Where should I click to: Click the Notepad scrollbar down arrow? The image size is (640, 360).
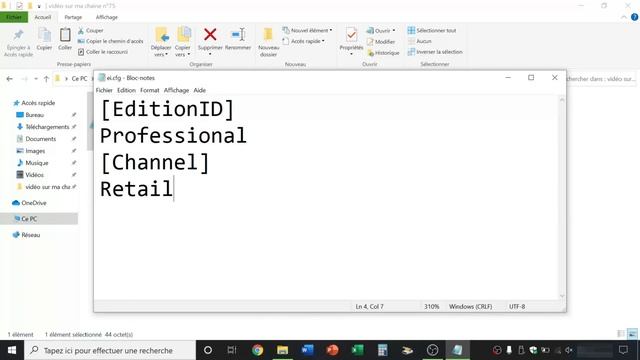click(x=562, y=296)
